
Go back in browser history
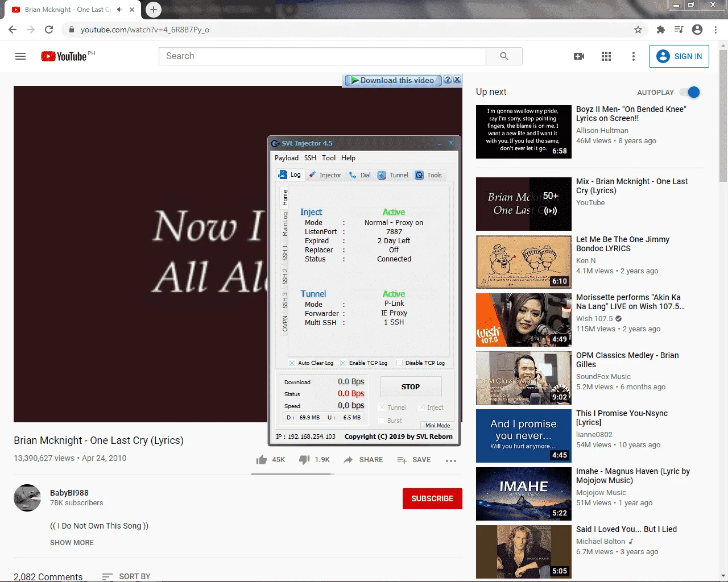[13, 30]
